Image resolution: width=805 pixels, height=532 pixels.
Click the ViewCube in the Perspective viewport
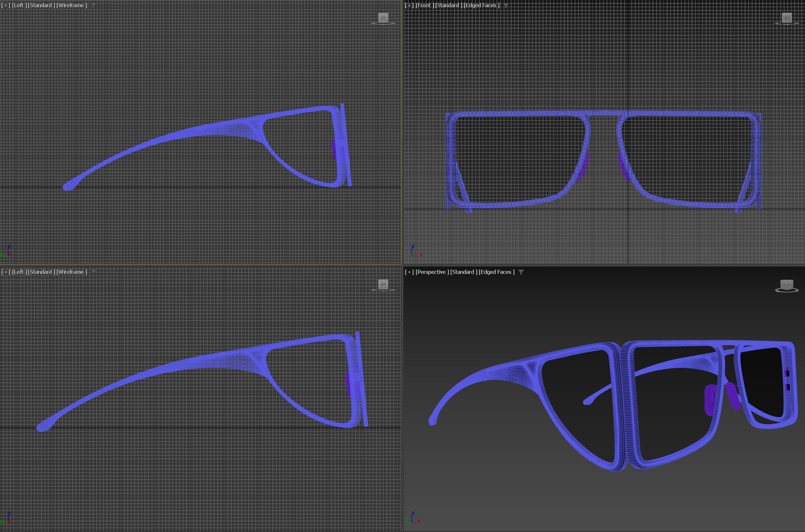(786, 285)
